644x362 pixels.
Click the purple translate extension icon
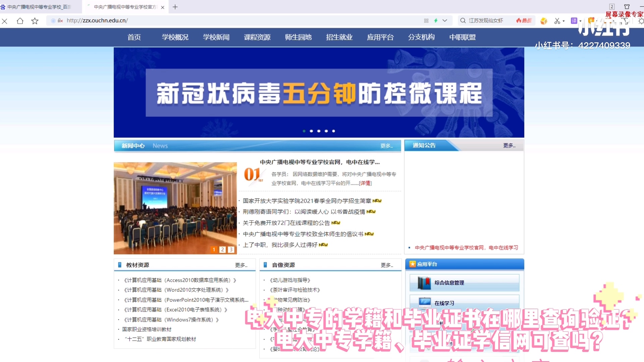click(574, 21)
